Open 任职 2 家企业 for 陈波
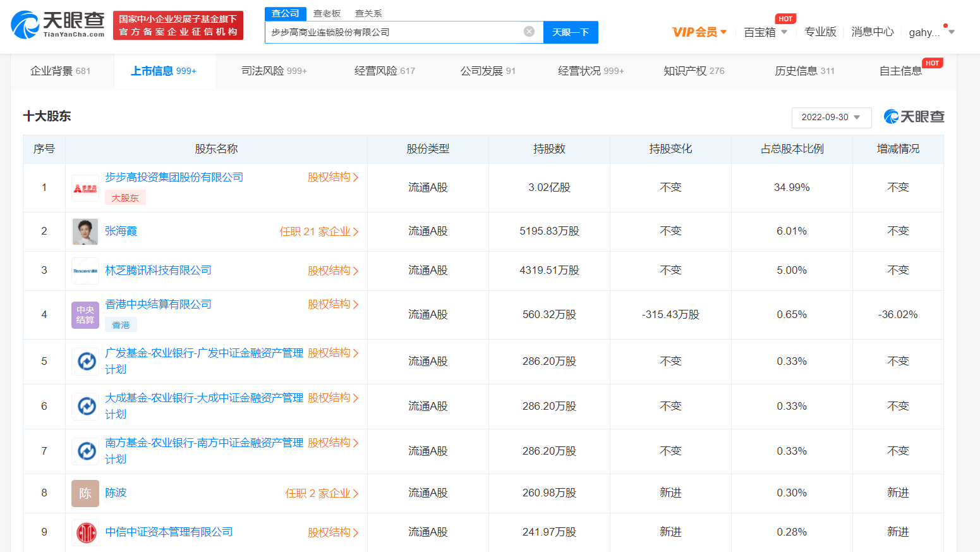The width and height of the screenshot is (980, 552). (x=322, y=493)
